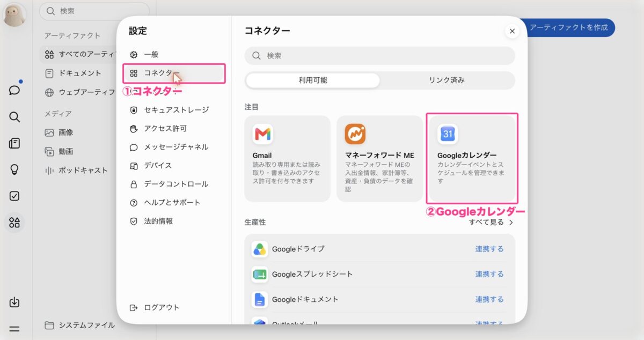The height and width of the screenshot is (340, 644).
Task: Close the settings dialog with the X button
Action: point(512,32)
